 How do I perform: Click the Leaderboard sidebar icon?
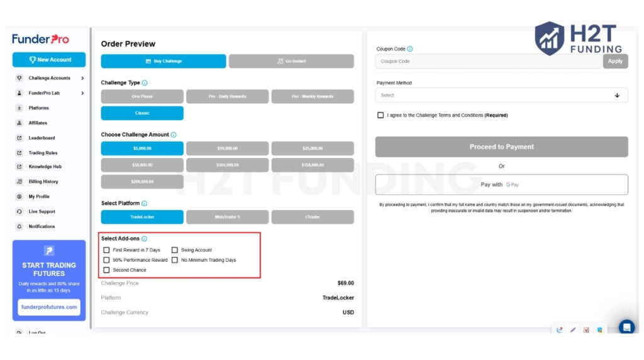click(x=19, y=138)
